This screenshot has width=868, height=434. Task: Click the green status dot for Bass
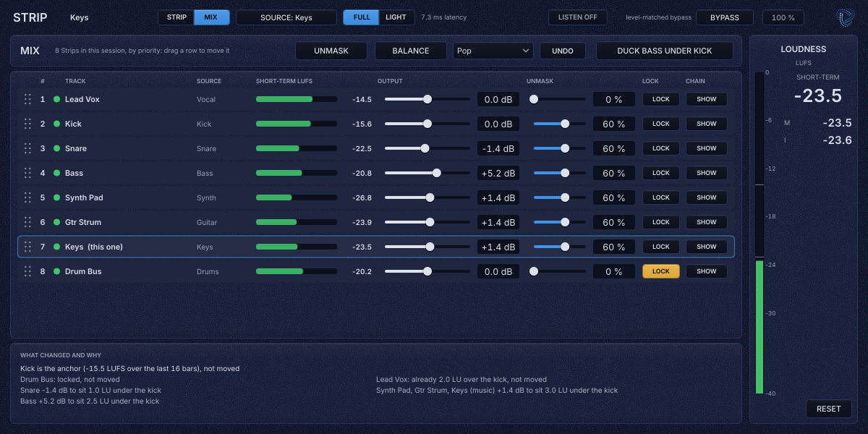(56, 173)
